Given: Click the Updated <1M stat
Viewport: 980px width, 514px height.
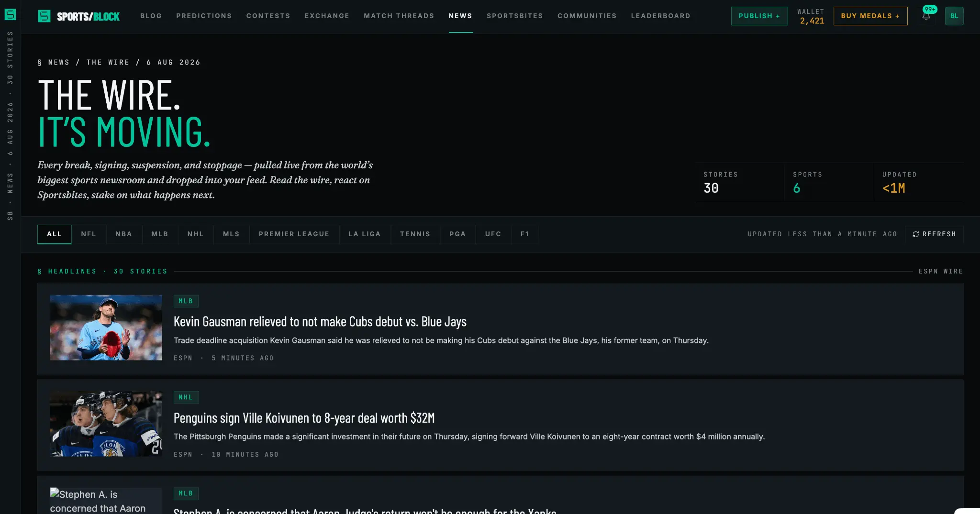Looking at the screenshot, I should tap(894, 188).
